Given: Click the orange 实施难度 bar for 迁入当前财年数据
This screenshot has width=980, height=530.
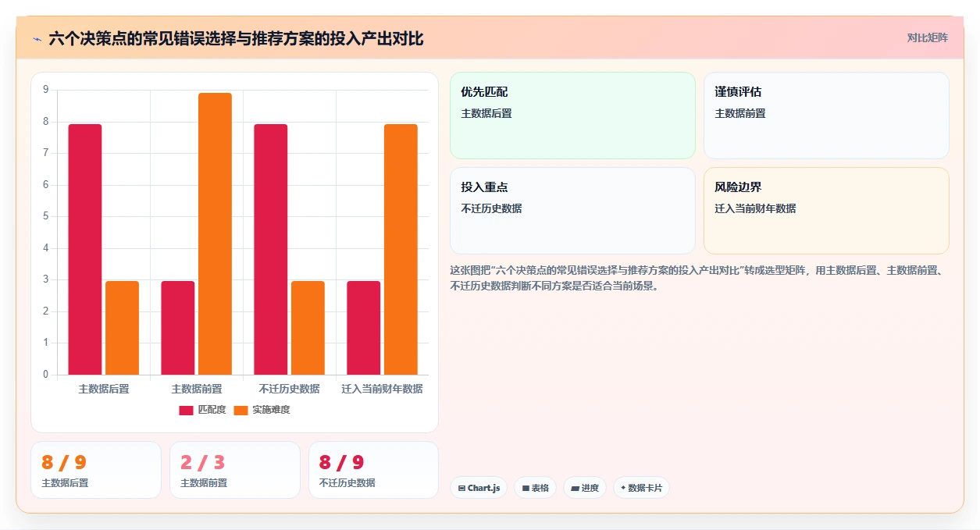Looking at the screenshot, I should [401, 249].
